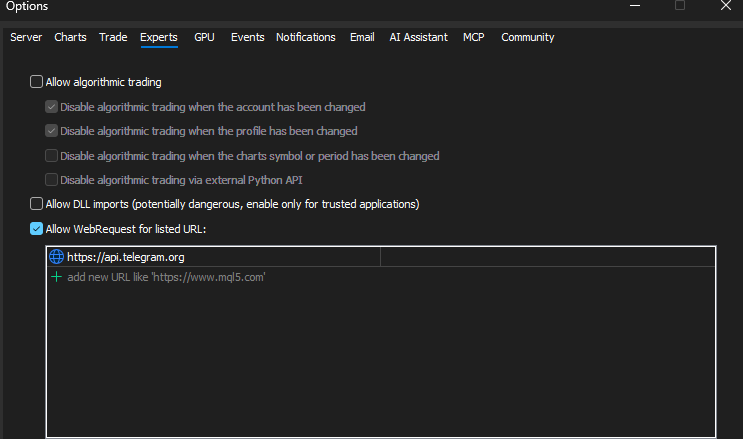This screenshot has width=743, height=439.
Task: Open the Trade tab
Action: point(113,37)
